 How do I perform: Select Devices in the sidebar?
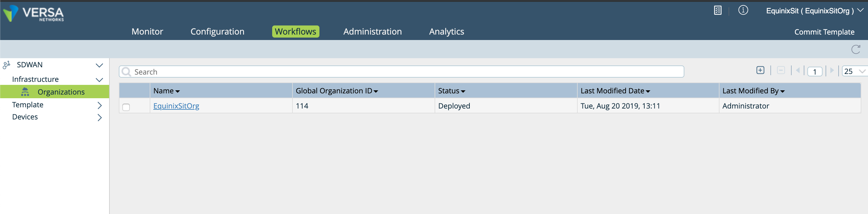point(25,117)
